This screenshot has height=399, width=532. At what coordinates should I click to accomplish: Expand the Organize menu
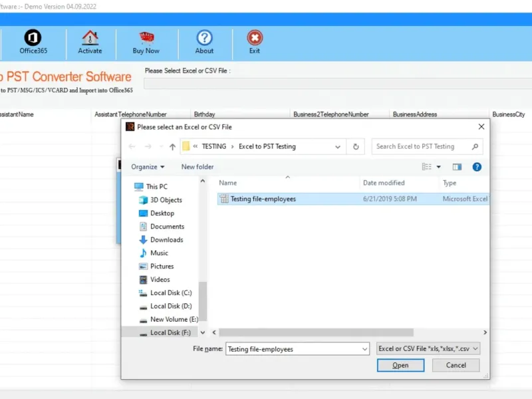148,167
